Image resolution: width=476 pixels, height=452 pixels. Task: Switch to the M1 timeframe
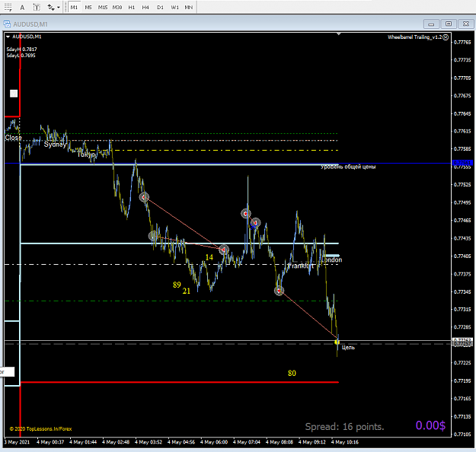[x=74, y=8]
